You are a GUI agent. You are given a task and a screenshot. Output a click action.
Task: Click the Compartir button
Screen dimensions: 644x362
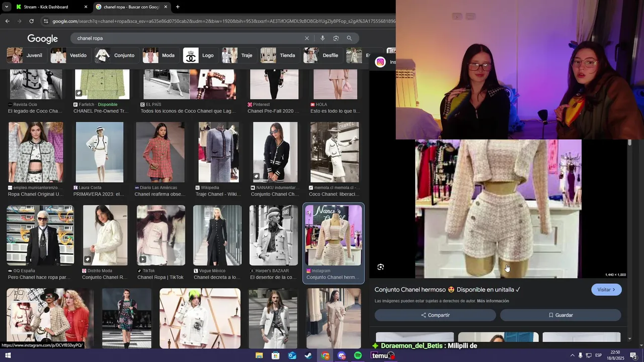tap(435, 315)
